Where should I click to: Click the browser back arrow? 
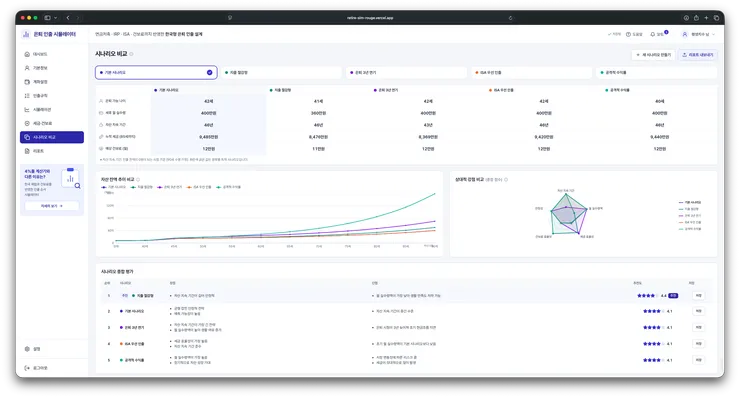click(x=68, y=17)
